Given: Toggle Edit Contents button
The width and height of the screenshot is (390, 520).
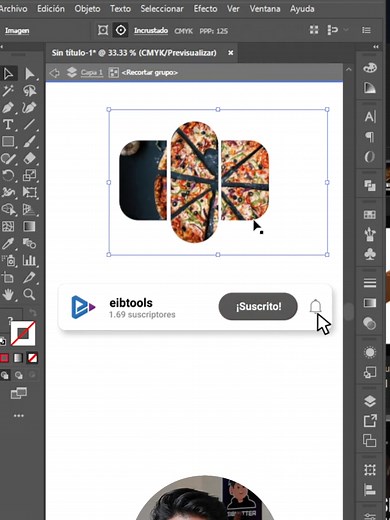Looking at the screenshot, I should (x=120, y=30).
